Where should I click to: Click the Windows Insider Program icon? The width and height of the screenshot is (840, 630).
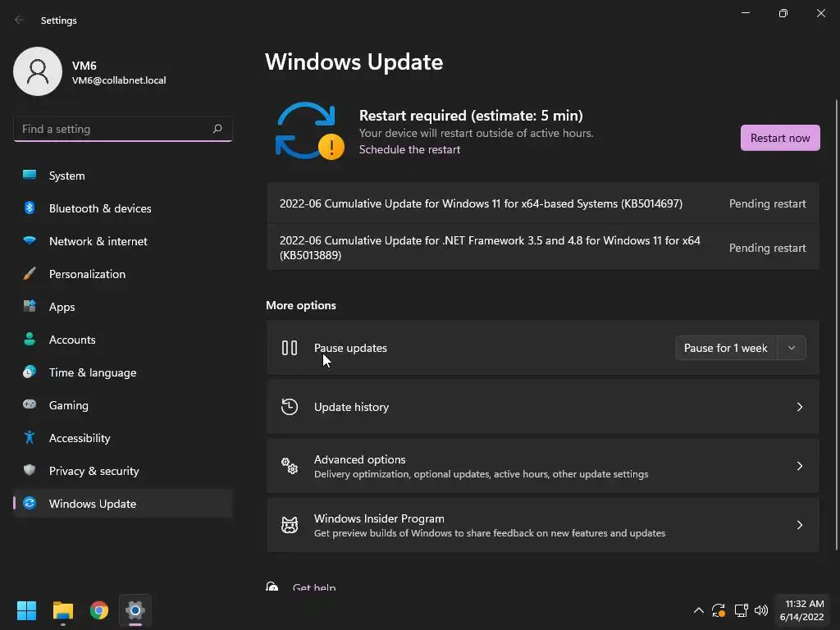[x=290, y=525]
